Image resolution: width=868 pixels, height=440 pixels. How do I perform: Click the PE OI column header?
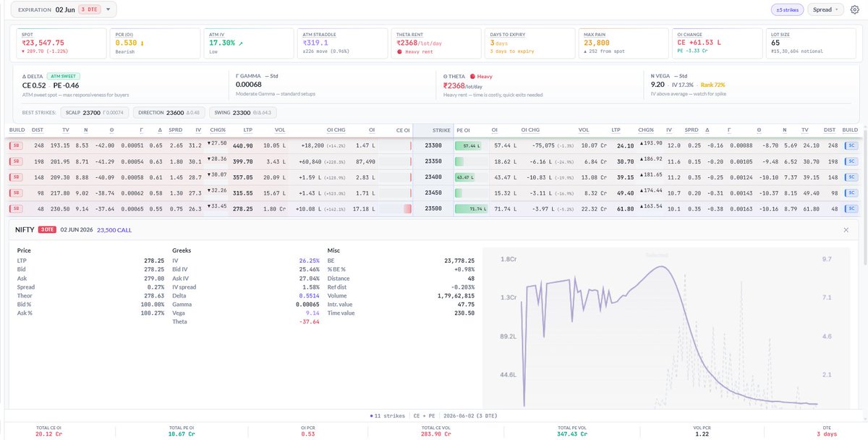[x=464, y=130]
